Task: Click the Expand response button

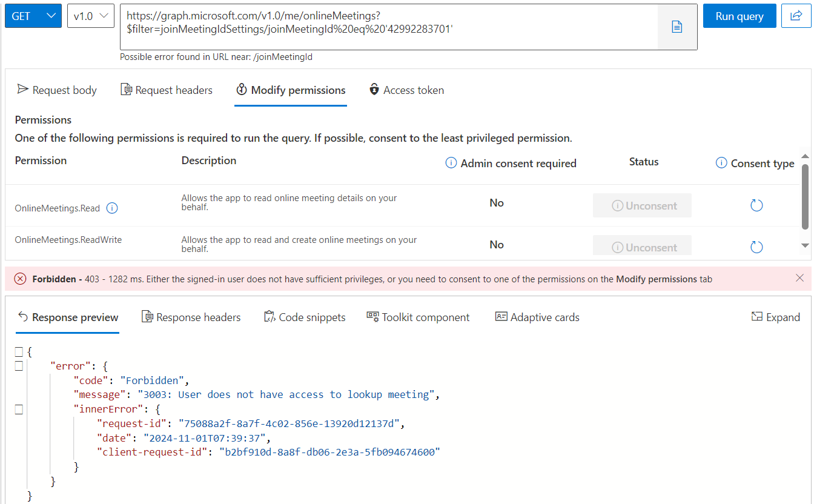Action: coord(776,317)
